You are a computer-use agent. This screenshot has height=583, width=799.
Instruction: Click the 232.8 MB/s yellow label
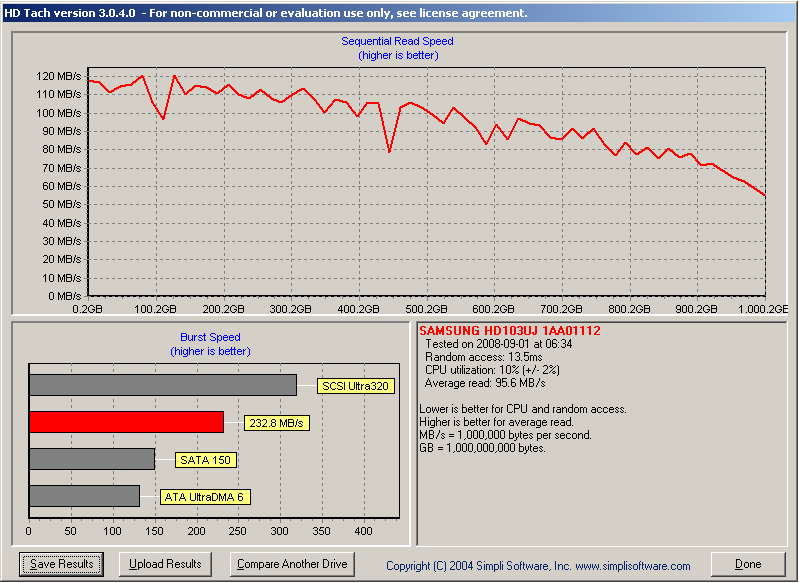pyautogui.click(x=276, y=423)
